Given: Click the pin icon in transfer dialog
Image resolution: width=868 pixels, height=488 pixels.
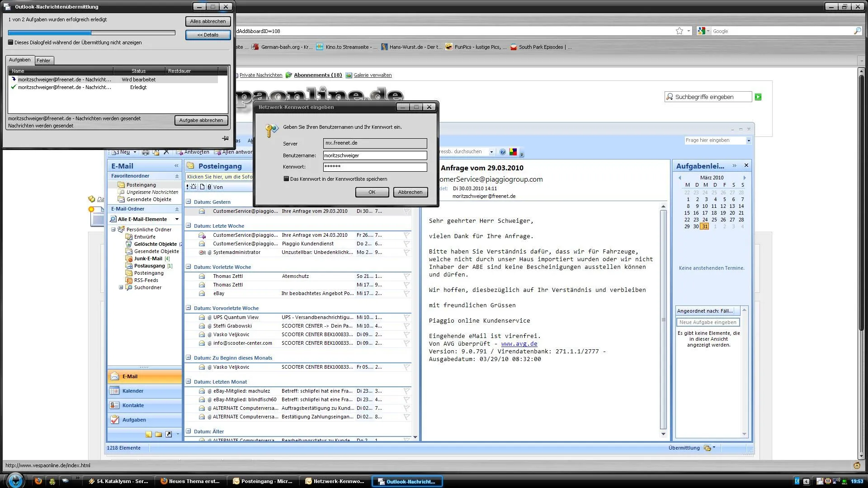Looking at the screenshot, I should [225, 138].
